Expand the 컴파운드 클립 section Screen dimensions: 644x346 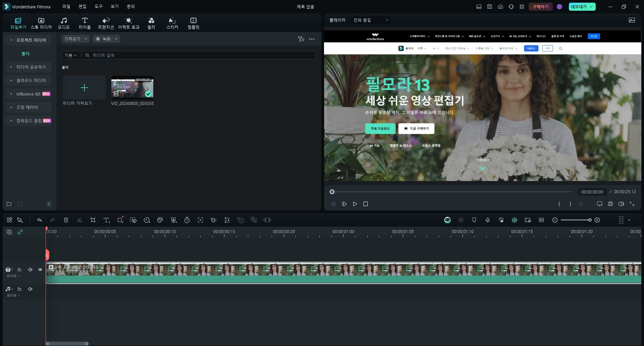click(29, 121)
